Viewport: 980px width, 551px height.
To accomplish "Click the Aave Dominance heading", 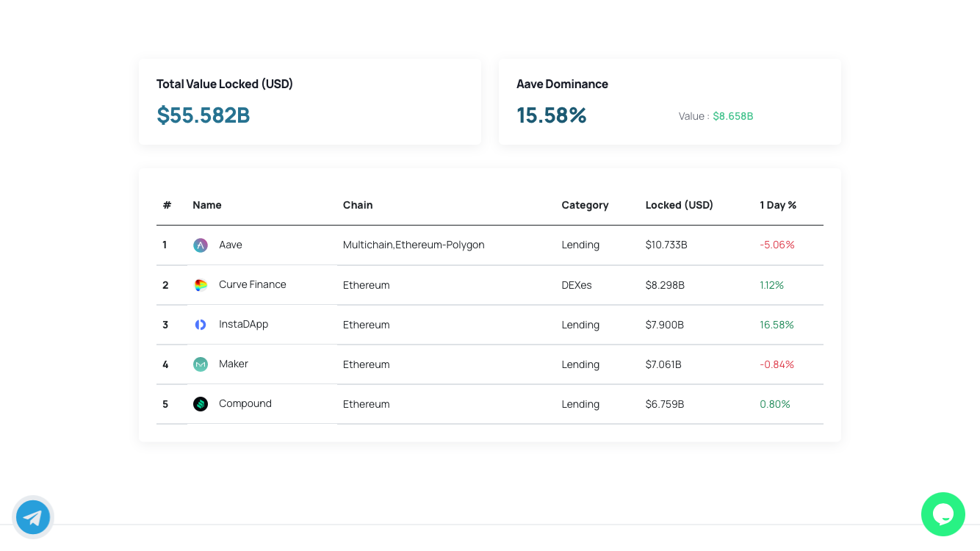I will tap(563, 84).
